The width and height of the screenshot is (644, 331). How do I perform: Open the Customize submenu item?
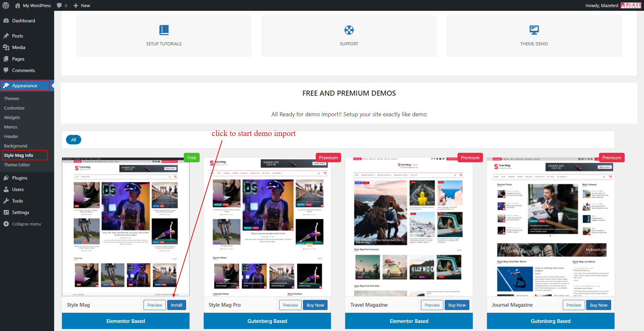click(x=14, y=108)
